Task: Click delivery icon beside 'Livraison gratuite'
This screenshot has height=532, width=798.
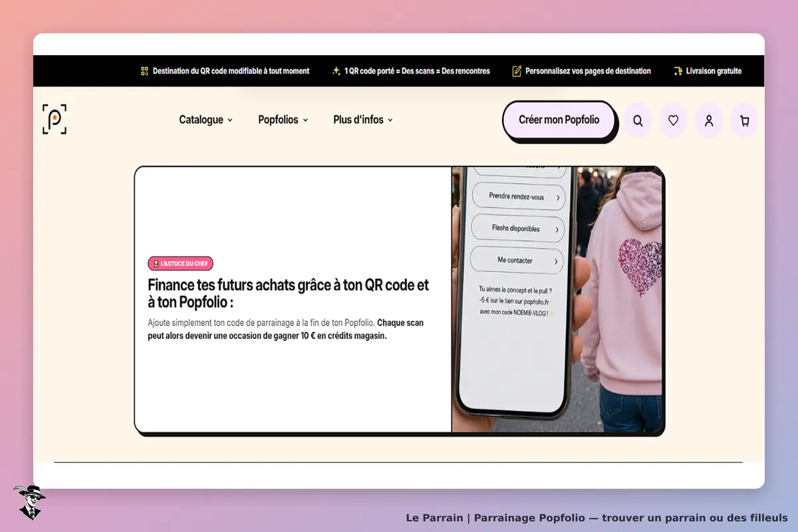Action: [x=678, y=70]
